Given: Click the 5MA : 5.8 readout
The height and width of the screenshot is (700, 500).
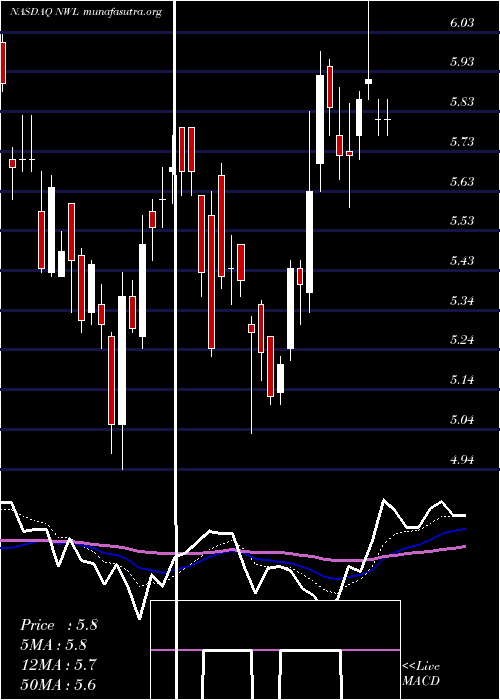Looking at the screenshot, I should pyautogui.click(x=54, y=645).
